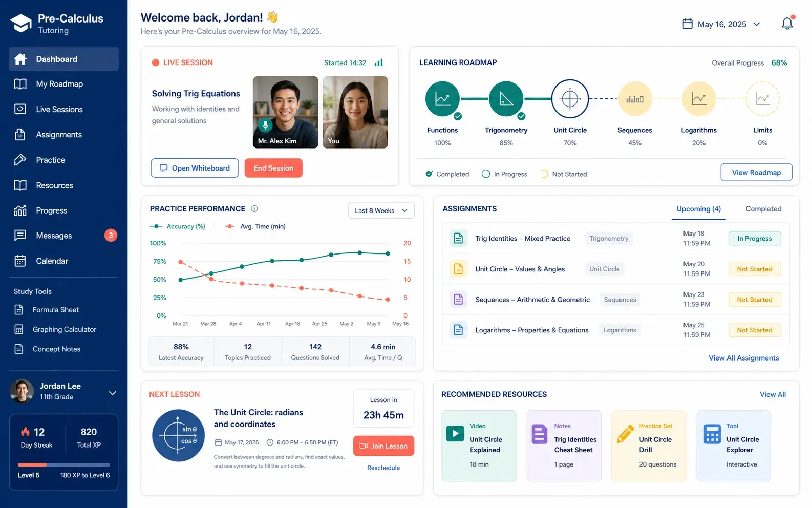Click the Limits roadmap node icon

(x=762, y=99)
